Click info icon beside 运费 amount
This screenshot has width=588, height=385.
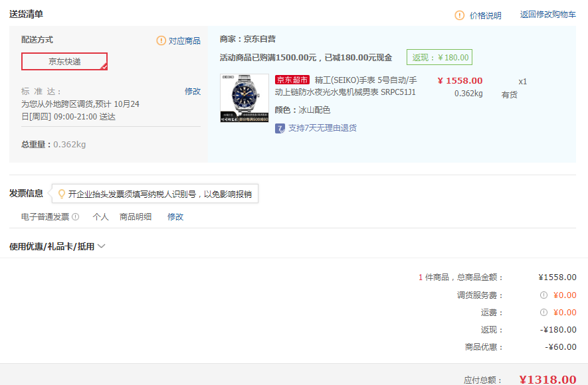pyautogui.click(x=543, y=313)
